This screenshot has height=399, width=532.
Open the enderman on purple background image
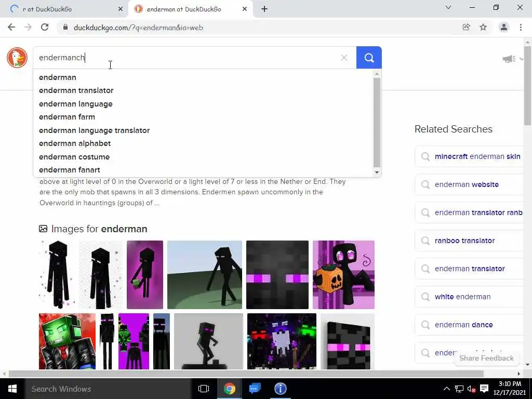tap(145, 275)
